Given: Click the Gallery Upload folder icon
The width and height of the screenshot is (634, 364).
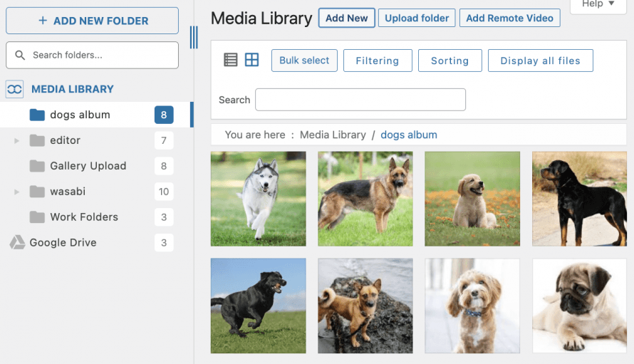Looking at the screenshot, I should (x=38, y=166).
